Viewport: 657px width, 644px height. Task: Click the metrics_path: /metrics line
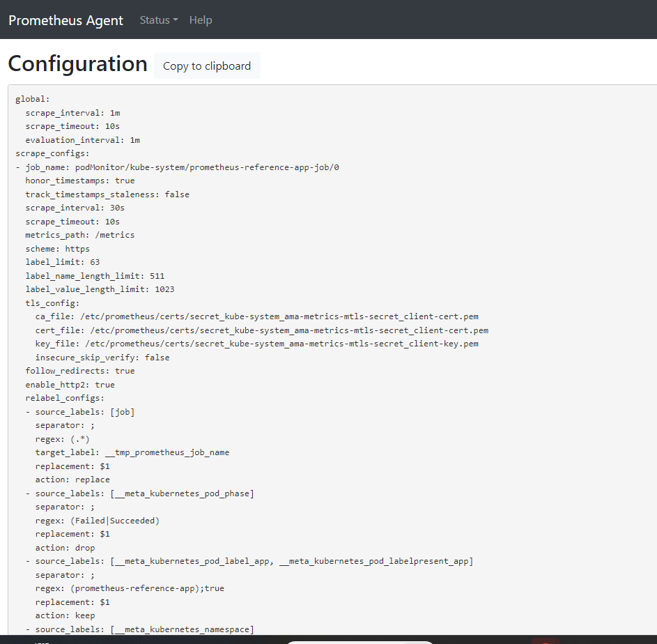click(80, 235)
